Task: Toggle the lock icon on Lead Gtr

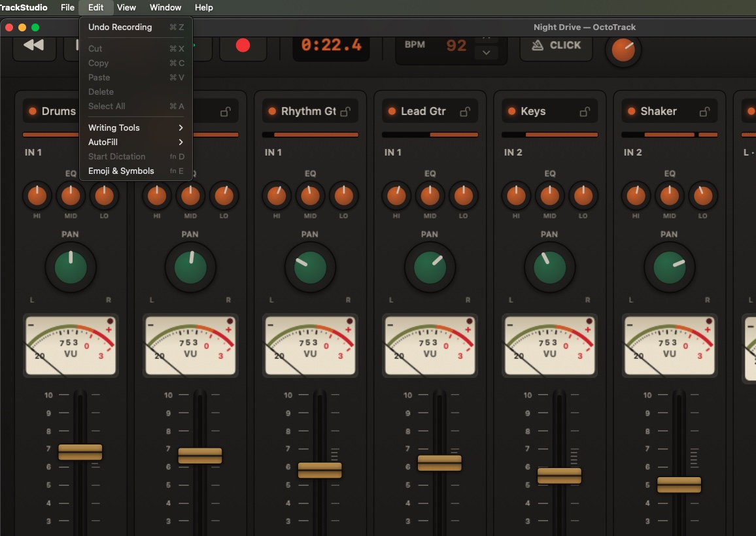Action: [x=465, y=112]
